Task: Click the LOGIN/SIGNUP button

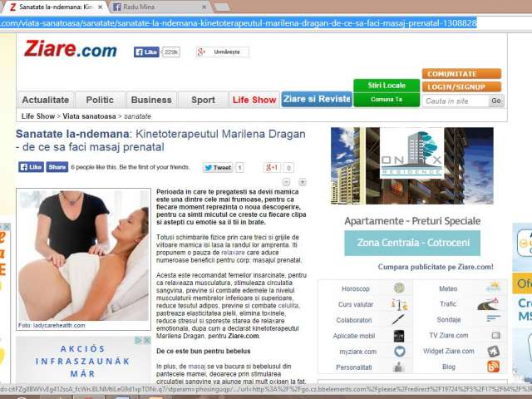Action: [461, 86]
